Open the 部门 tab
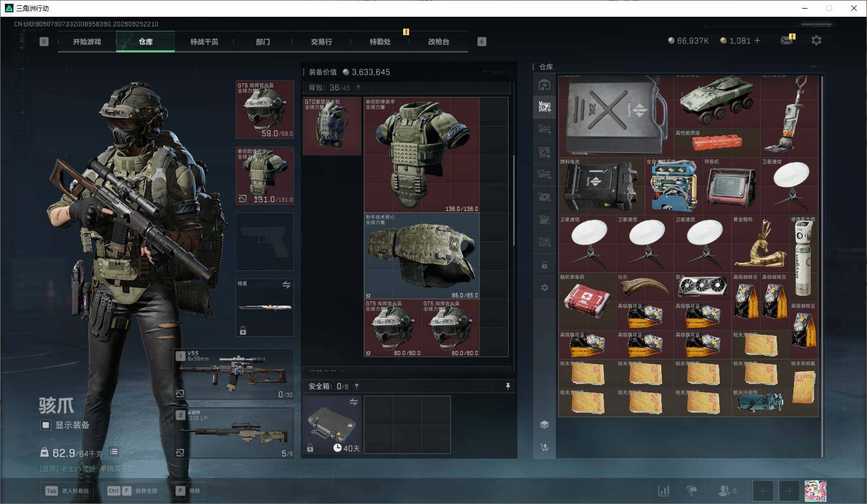 click(x=263, y=42)
